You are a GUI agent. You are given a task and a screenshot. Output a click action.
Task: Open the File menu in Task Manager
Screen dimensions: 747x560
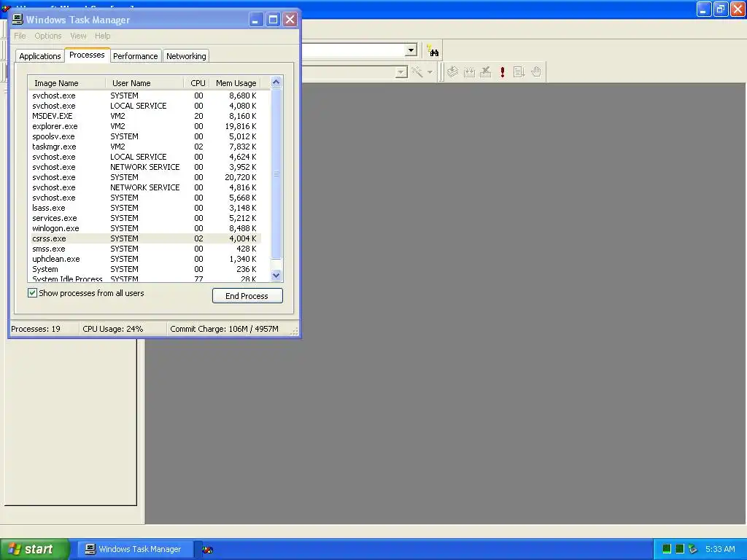click(x=20, y=36)
